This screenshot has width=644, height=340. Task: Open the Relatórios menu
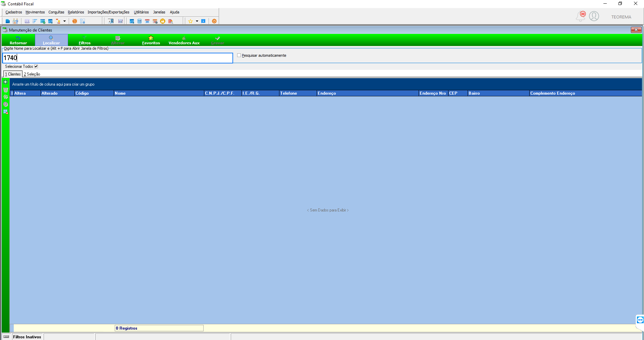(76, 12)
